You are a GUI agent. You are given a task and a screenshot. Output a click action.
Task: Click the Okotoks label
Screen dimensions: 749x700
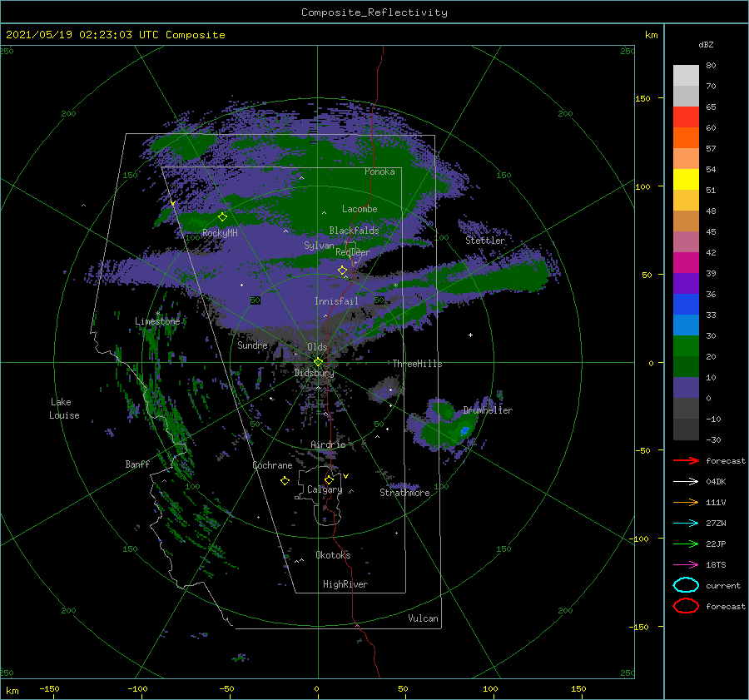333,554
